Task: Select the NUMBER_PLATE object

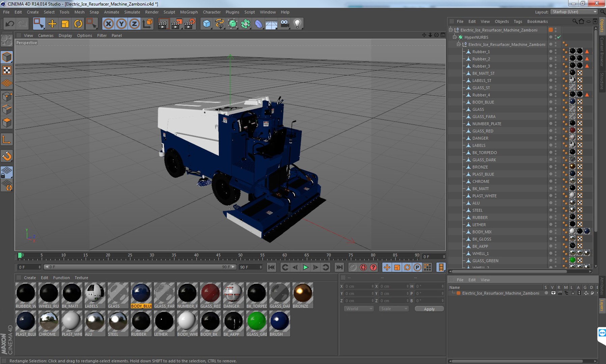Action: (x=487, y=124)
